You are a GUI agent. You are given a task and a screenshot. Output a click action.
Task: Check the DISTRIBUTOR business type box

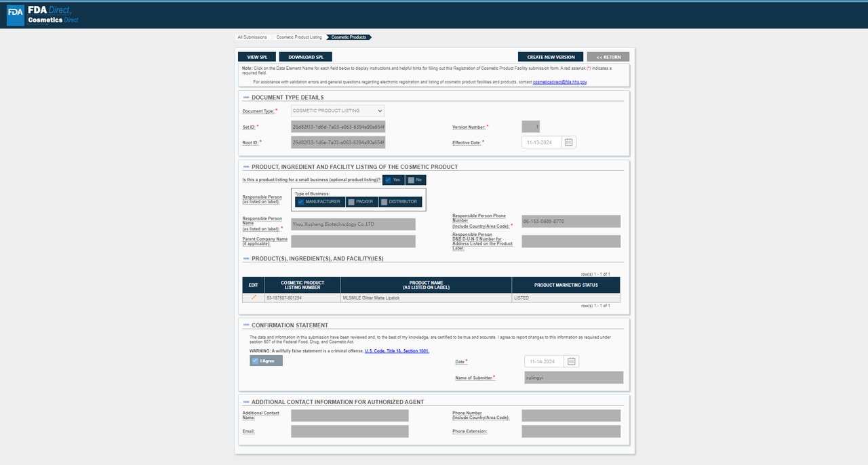click(x=384, y=202)
